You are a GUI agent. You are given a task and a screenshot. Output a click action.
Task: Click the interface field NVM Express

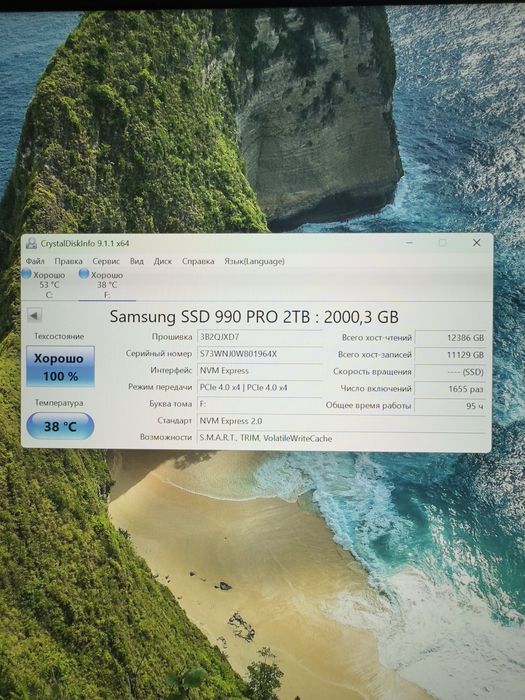click(x=259, y=371)
